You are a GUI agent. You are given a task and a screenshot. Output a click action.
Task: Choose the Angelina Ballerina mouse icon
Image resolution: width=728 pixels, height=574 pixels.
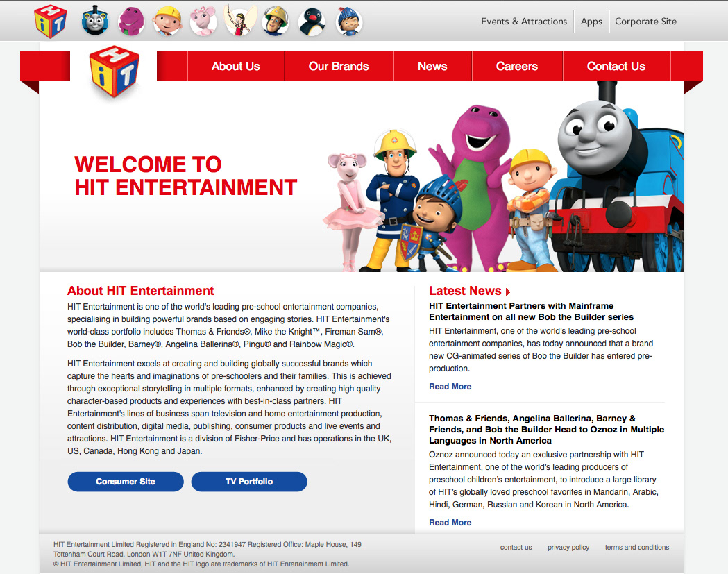203,22
